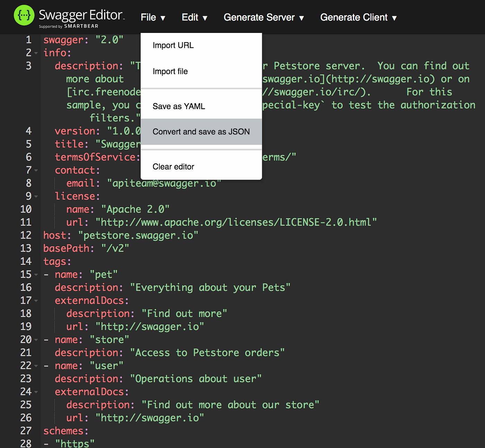485x448 pixels.
Task: Click the "https" value on line 28
Action: click(x=74, y=443)
